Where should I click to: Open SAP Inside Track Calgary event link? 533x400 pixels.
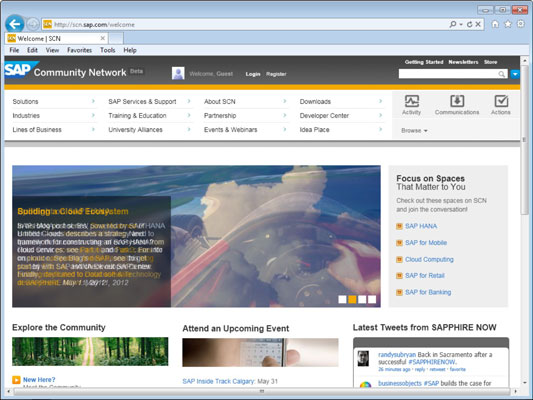219,381
